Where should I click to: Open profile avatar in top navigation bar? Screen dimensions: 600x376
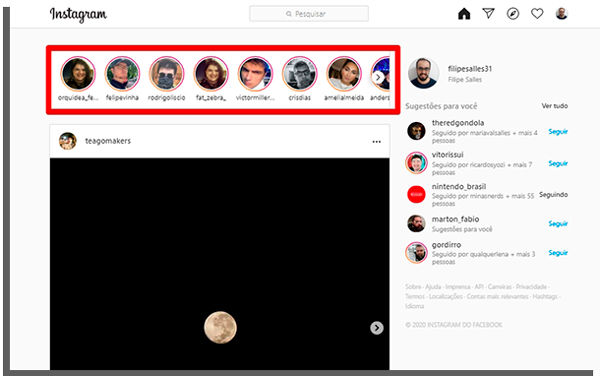click(x=561, y=14)
